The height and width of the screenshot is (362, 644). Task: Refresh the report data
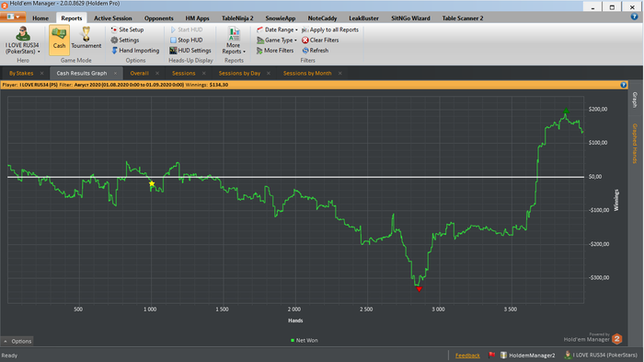[316, 50]
